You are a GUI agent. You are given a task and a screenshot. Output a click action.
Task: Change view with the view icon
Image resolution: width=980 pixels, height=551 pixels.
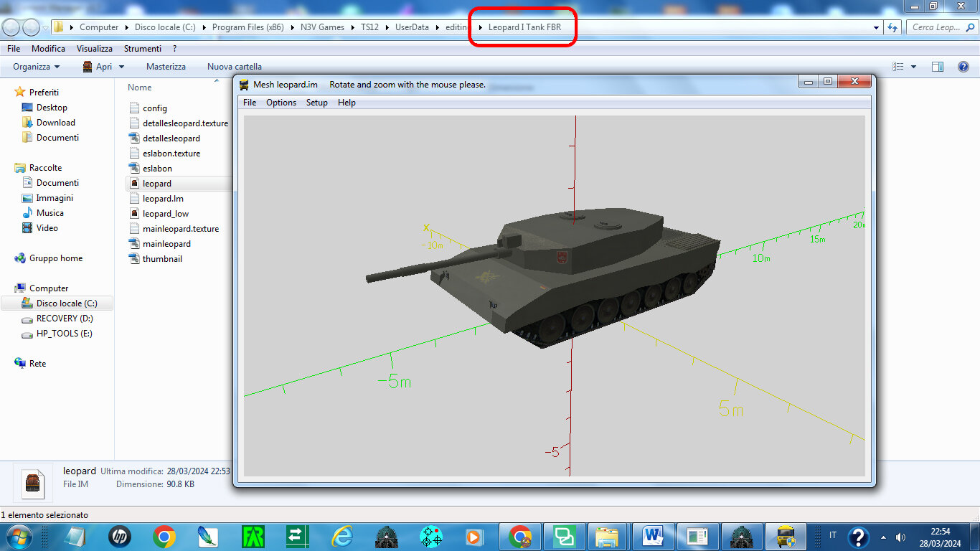(x=898, y=67)
